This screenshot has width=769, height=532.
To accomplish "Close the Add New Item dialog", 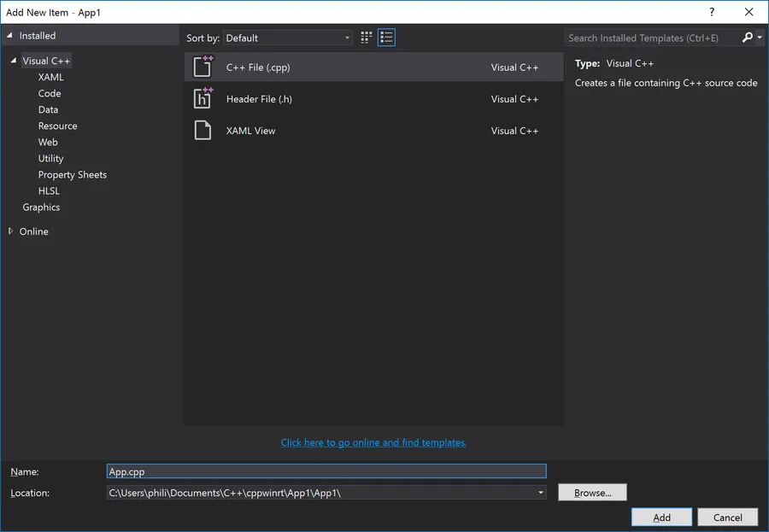I will [x=748, y=12].
